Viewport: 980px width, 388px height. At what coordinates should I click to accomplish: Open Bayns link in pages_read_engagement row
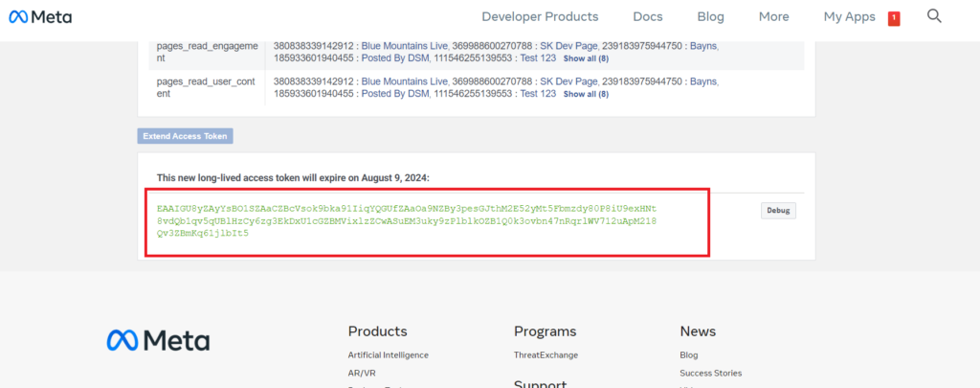click(703, 46)
